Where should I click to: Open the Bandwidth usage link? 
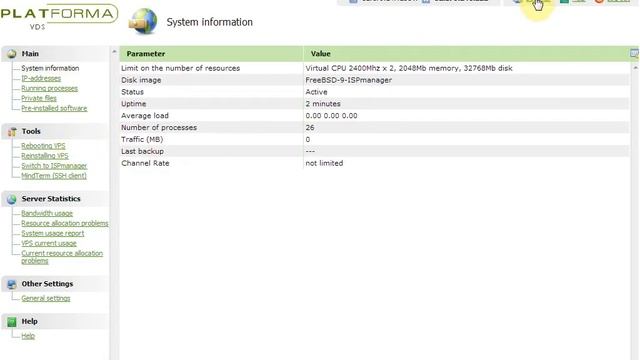click(47, 213)
